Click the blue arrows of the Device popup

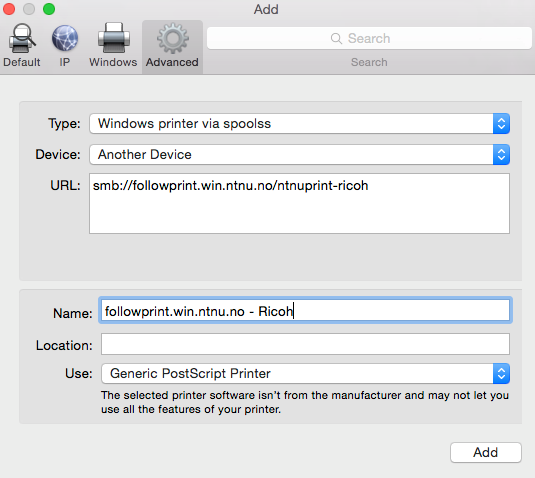(x=501, y=155)
